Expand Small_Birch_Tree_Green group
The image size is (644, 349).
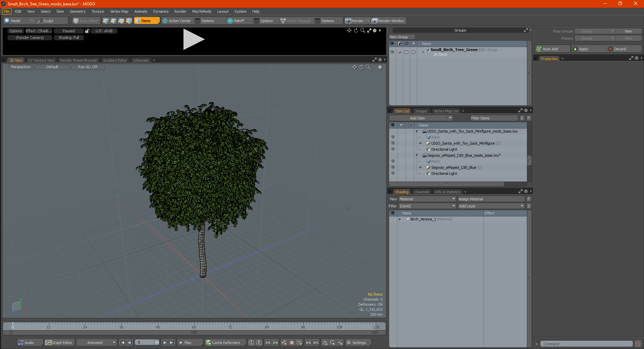pos(423,52)
